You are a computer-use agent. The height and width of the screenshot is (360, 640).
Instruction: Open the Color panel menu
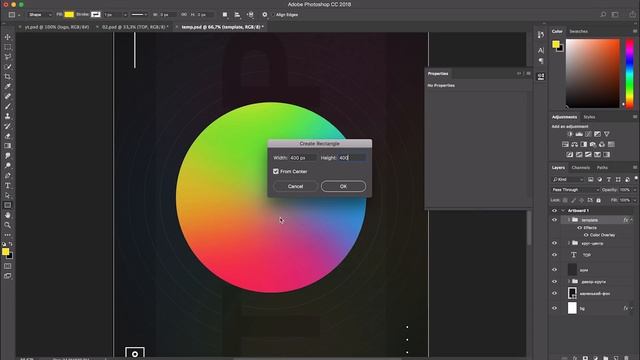pos(635,31)
